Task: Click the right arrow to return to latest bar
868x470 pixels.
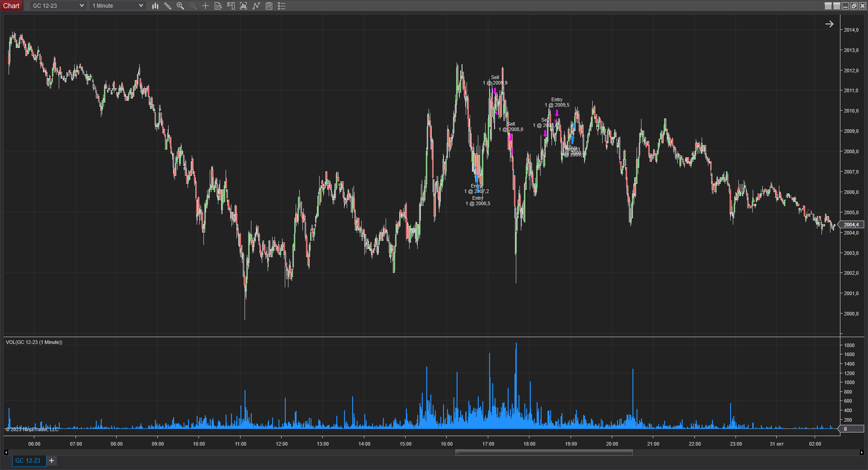Action: [x=829, y=24]
